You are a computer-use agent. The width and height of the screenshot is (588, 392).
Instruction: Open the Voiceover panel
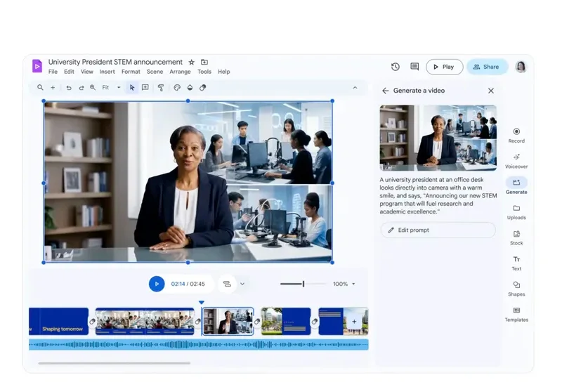[516, 161]
